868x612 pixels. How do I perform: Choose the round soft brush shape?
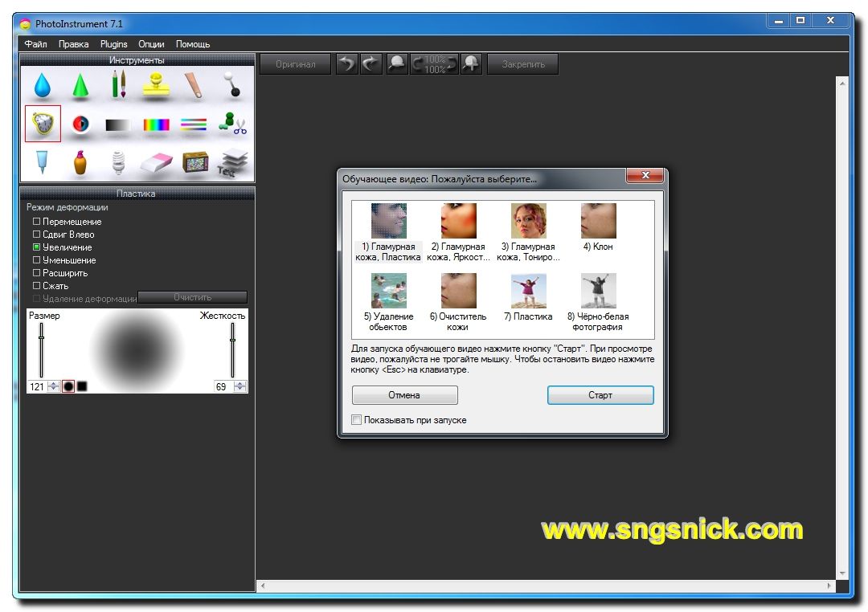(x=68, y=386)
